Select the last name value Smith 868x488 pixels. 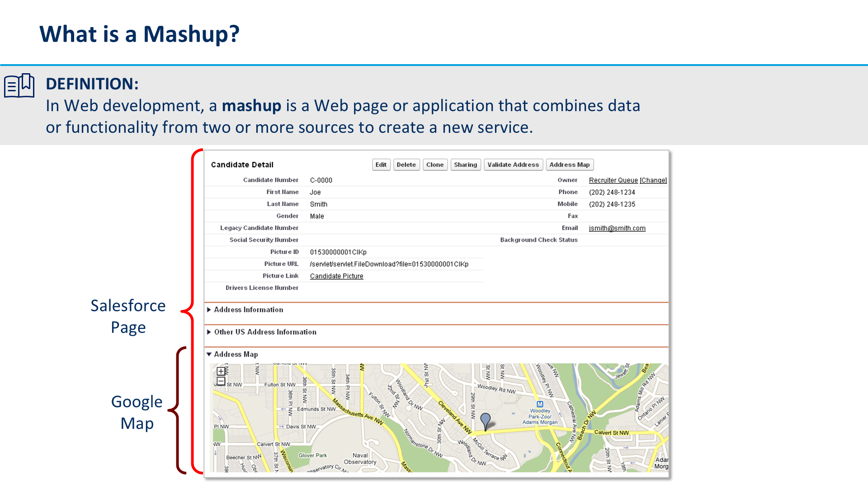319,204
